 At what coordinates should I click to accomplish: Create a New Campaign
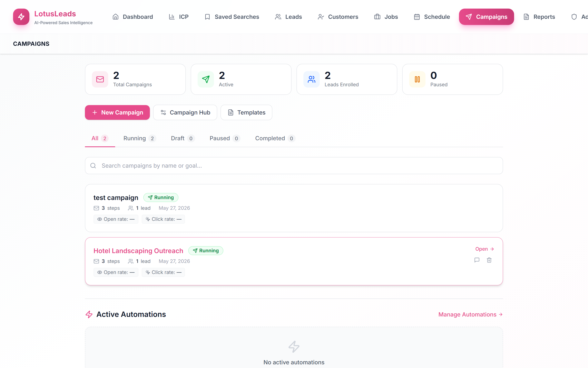[x=117, y=112]
